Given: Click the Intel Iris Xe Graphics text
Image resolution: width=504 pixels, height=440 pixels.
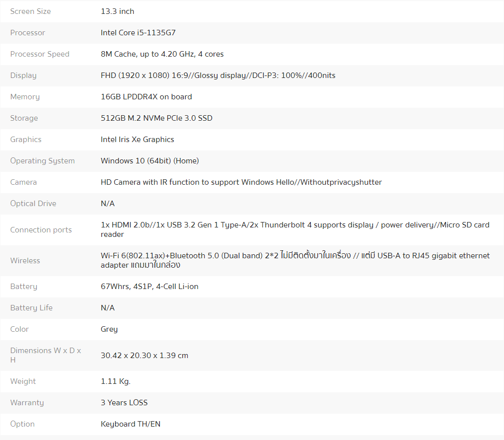Looking at the screenshot, I should click(x=137, y=139).
